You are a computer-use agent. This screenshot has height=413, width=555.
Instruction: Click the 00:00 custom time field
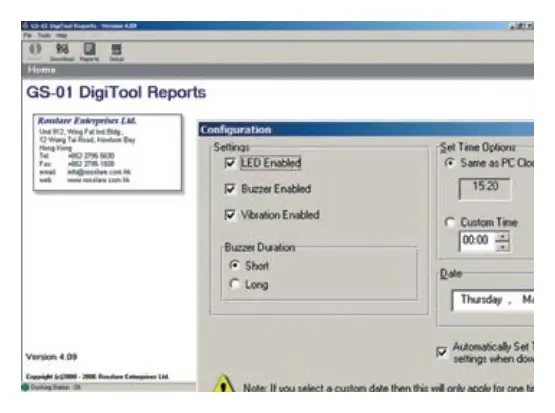pyautogui.click(x=477, y=241)
